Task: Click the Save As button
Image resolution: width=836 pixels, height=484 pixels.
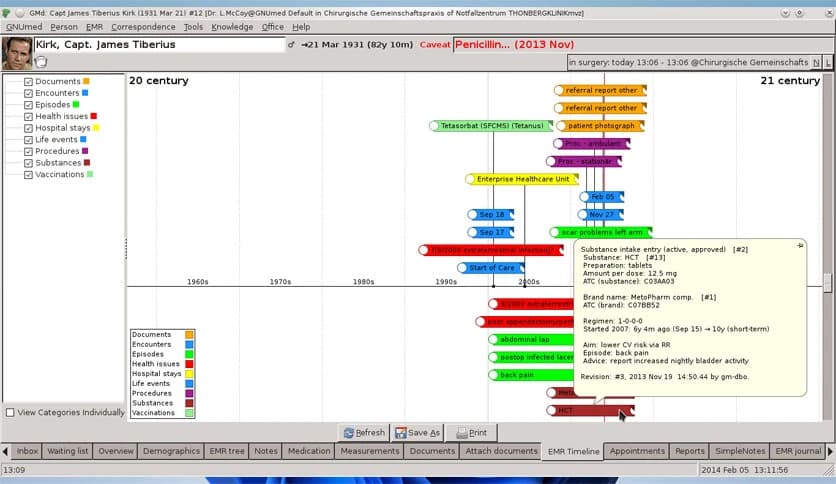Action: [x=417, y=433]
